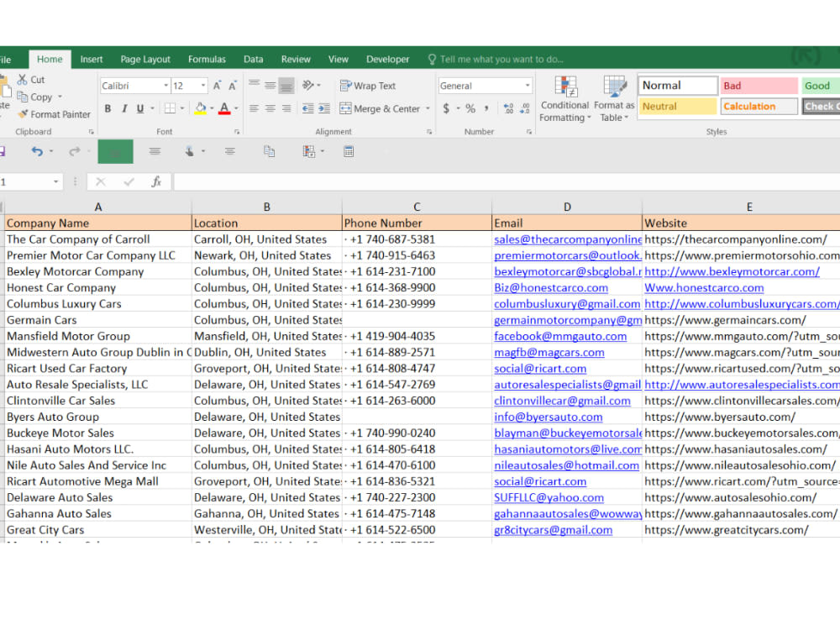Expand the Merge & Center dropdown arrow
The height and width of the screenshot is (630, 840).
pyautogui.click(x=428, y=108)
